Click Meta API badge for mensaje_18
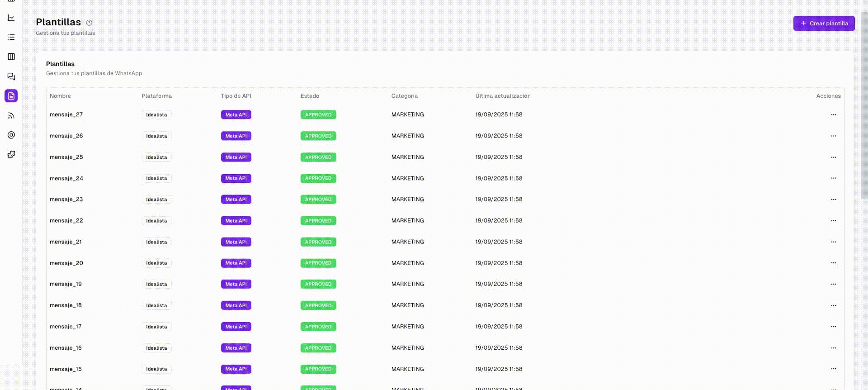 click(x=236, y=305)
